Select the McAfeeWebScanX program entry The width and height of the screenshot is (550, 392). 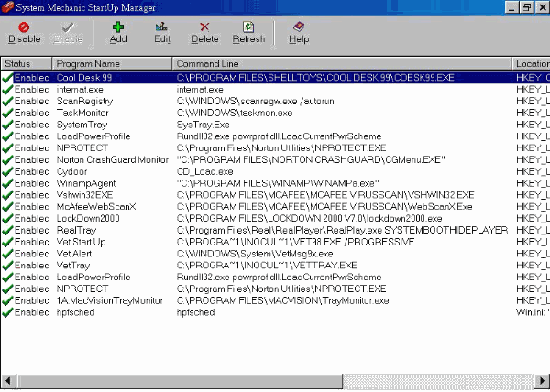coord(96,207)
